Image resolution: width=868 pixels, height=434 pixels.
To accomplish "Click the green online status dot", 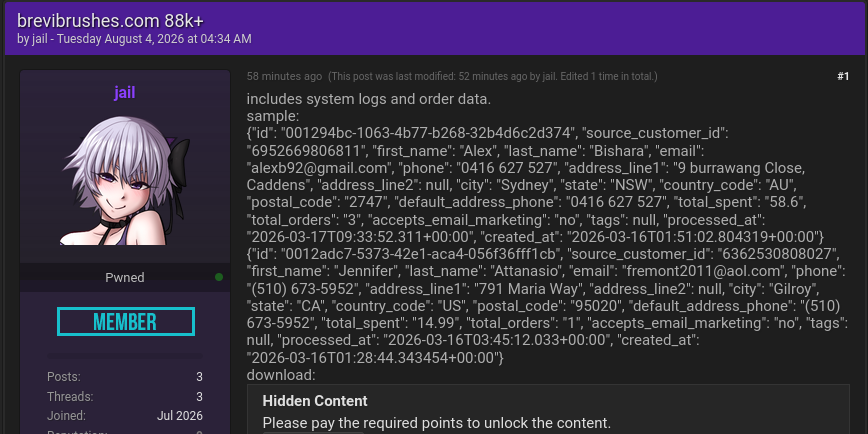I will click(x=219, y=277).
